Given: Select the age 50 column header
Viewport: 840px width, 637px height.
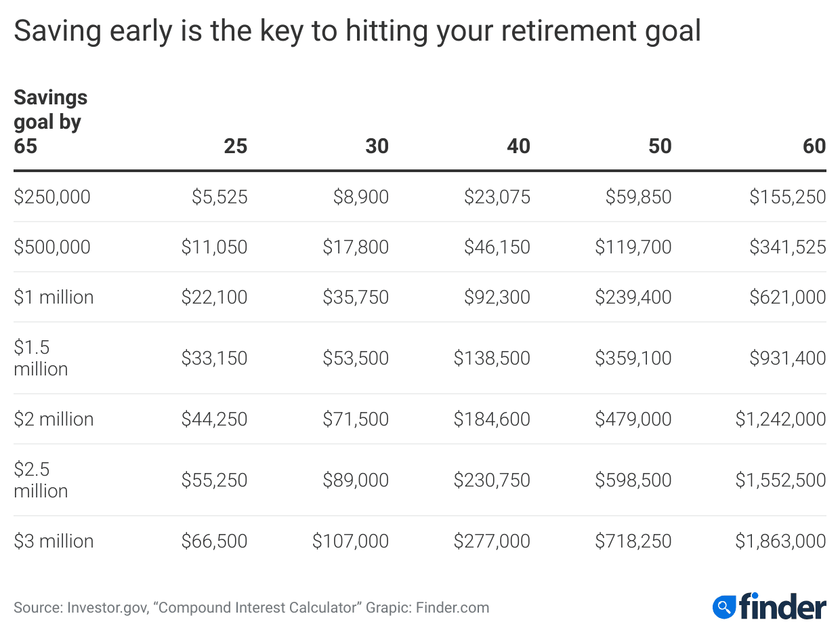Looking at the screenshot, I should [x=660, y=146].
